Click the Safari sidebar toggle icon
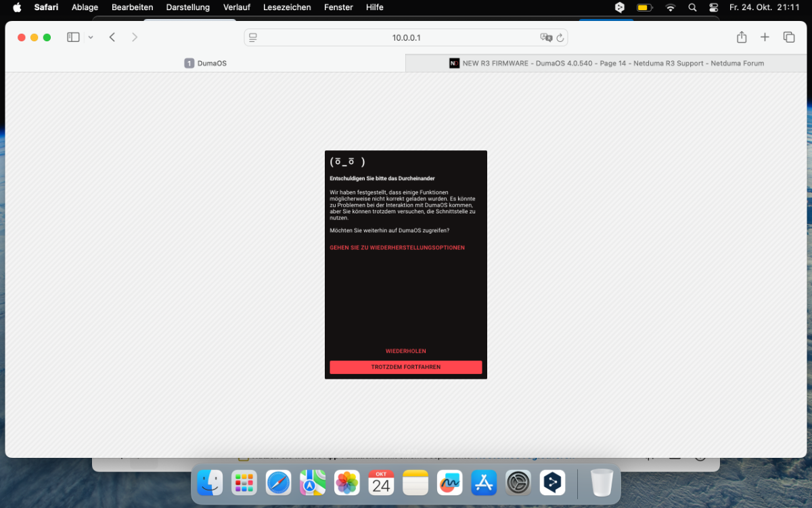Screen dimensions: 812x508 [x=73, y=37]
